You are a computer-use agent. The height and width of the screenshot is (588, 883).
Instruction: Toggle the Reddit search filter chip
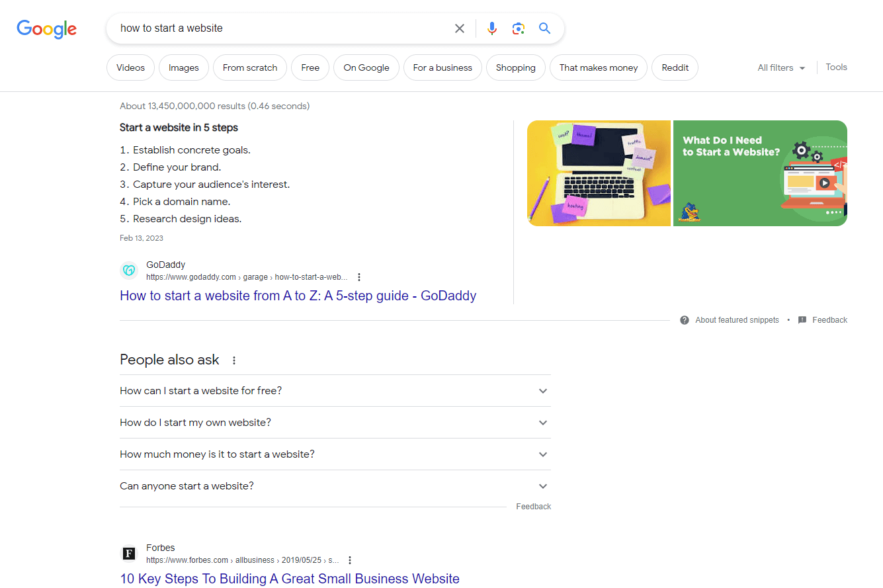tap(675, 67)
